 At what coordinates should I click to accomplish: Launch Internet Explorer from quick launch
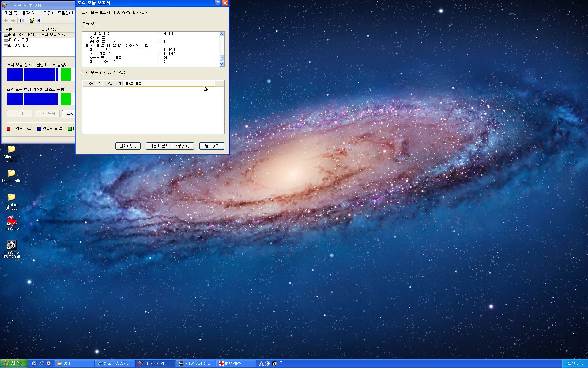(x=42, y=363)
